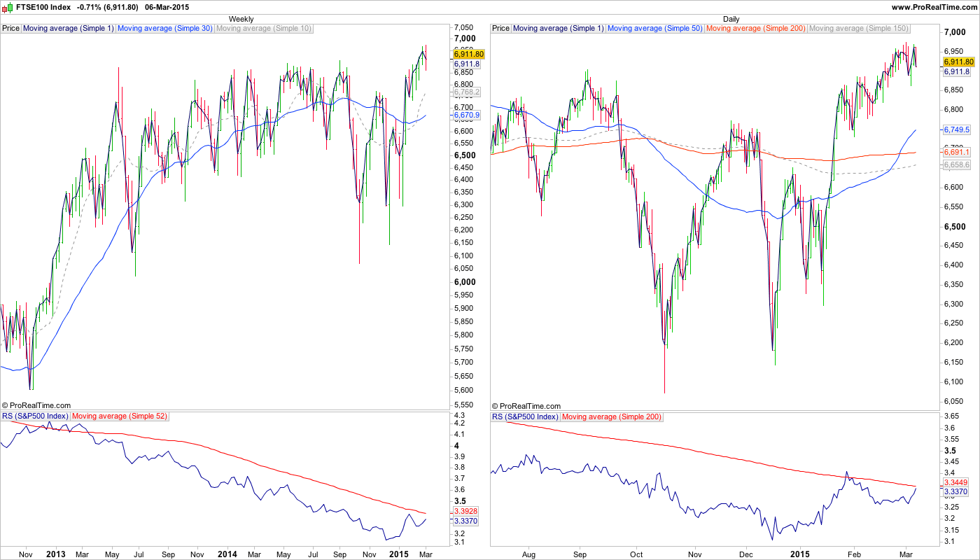The height and width of the screenshot is (560, 980).
Task: Click the 6,749.5 moving average value tag
Action: (x=956, y=130)
